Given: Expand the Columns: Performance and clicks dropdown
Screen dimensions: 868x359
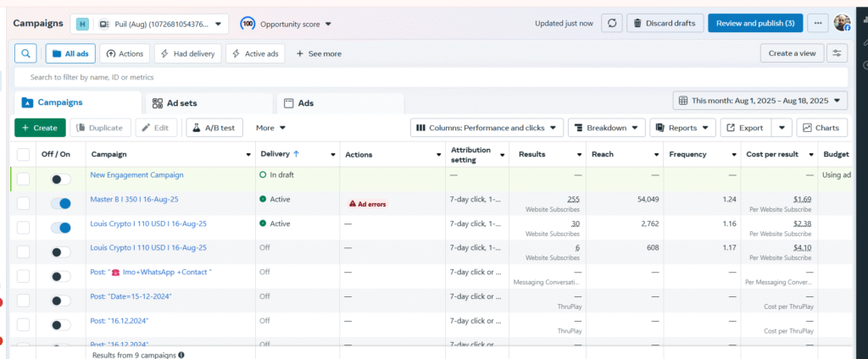Looking at the screenshot, I should [x=487, y=128].
